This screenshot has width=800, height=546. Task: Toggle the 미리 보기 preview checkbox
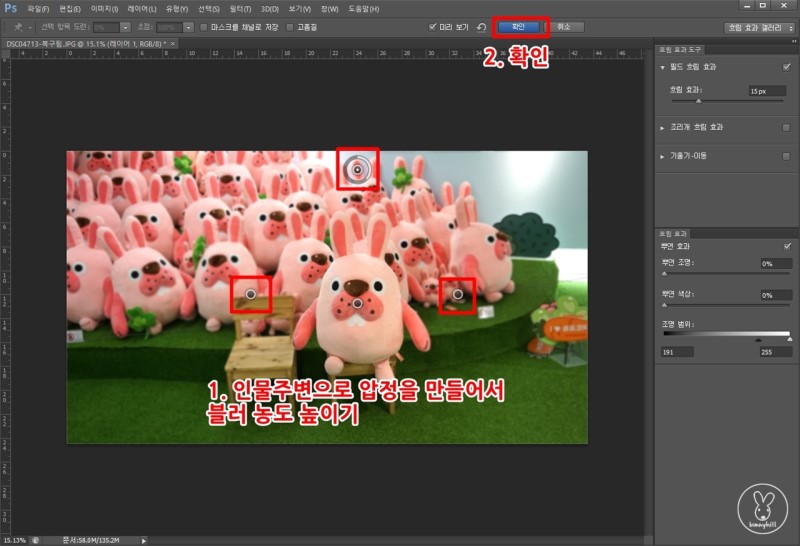pyautogui.click(x=432, y=27)
